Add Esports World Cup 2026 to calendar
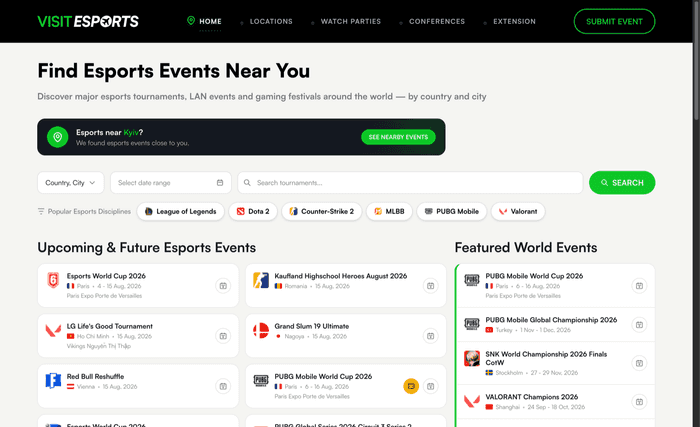 click(x=223, y=285)
